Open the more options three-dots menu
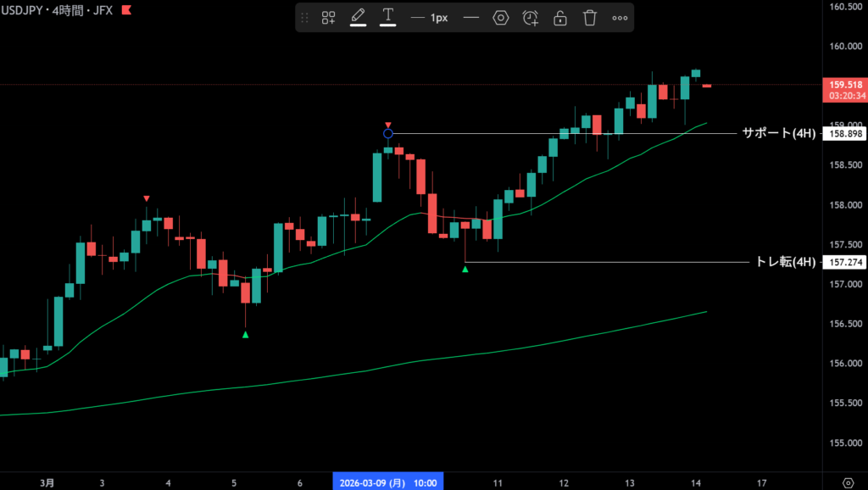The height and width of the screenshot is (490, 868). coord(620,18)
